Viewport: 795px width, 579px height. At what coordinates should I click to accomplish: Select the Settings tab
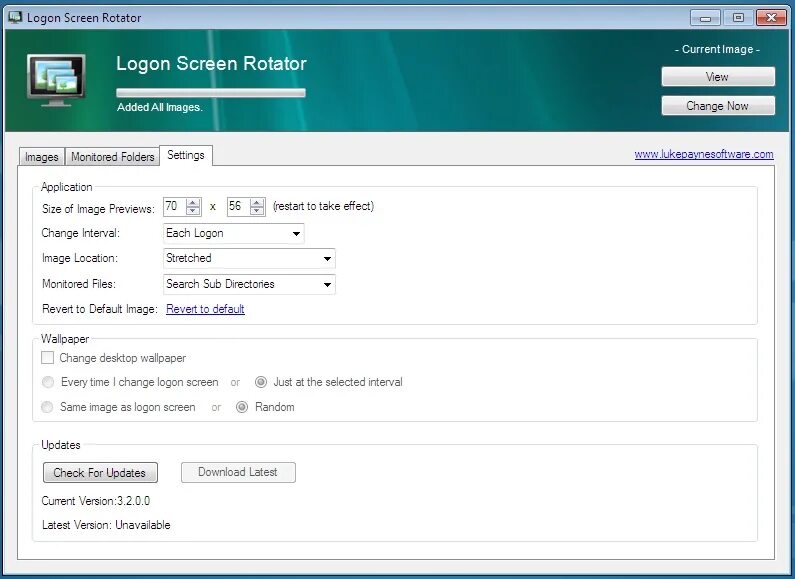[x=186, y=155]
